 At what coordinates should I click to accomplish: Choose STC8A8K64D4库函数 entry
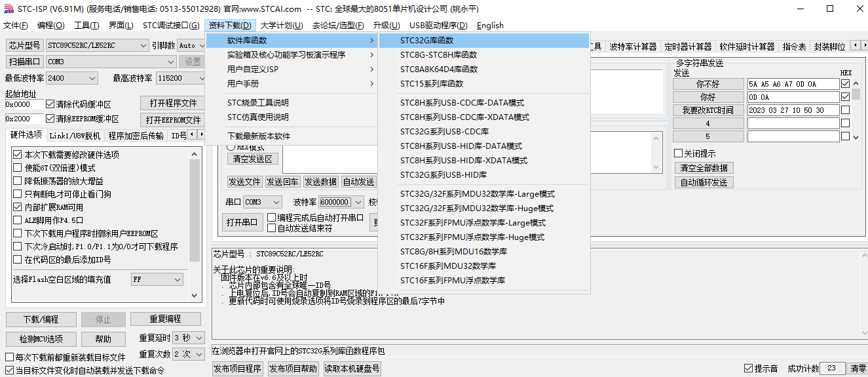pos(484,69)
